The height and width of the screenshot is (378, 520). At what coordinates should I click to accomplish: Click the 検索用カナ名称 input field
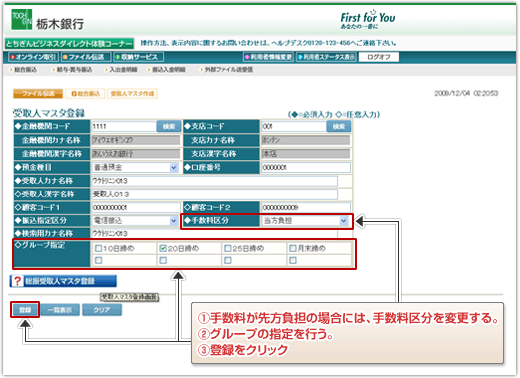[214, 233]
